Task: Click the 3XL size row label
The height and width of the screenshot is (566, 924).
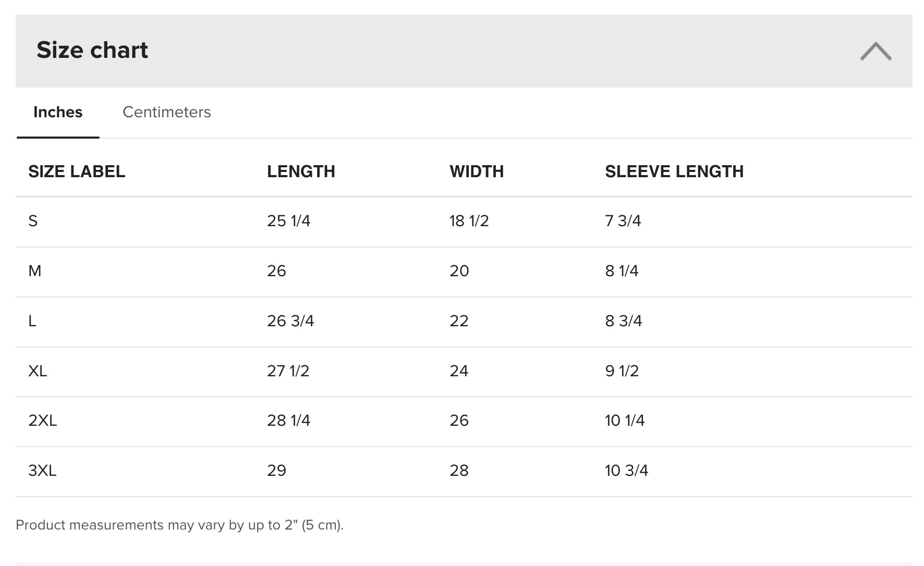Action: pyautogui.click(x=42, y=471)
